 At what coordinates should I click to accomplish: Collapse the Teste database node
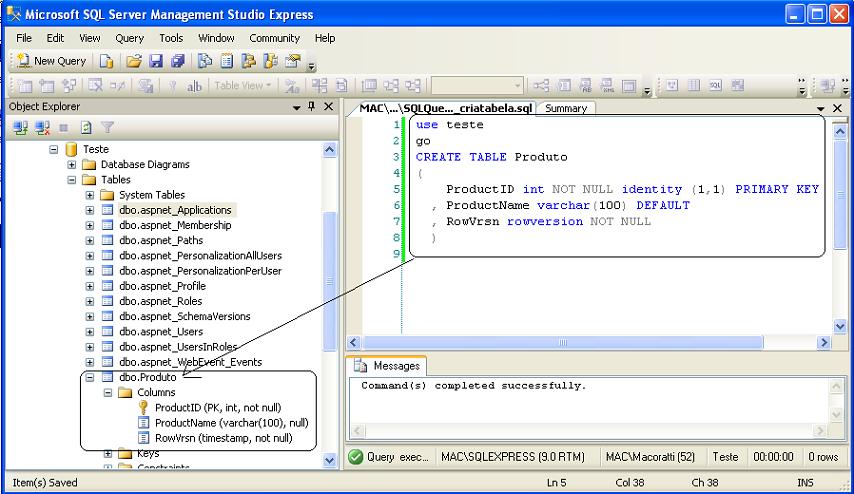coord(53,149)
